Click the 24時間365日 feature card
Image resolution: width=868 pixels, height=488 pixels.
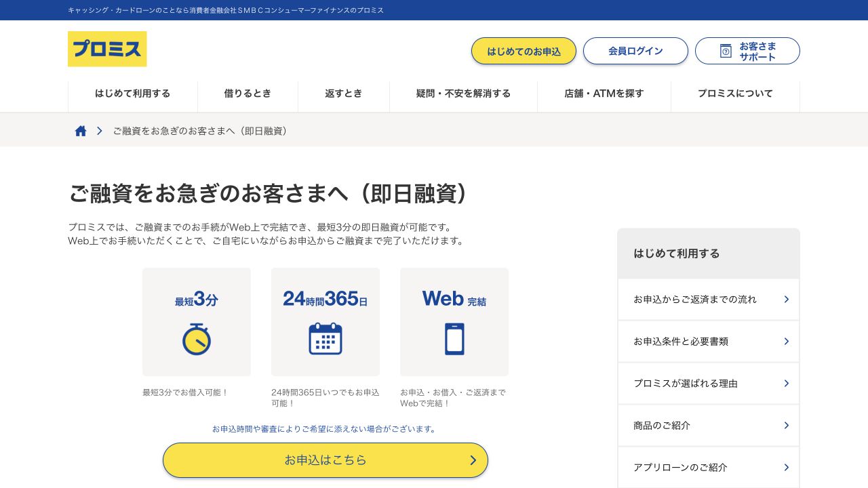point(325,322)
